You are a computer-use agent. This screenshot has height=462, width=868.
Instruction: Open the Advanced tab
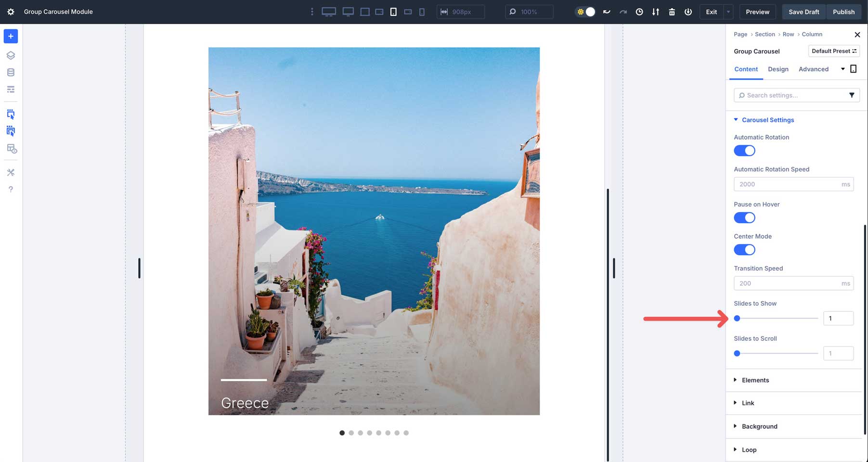tap(813, 69)
